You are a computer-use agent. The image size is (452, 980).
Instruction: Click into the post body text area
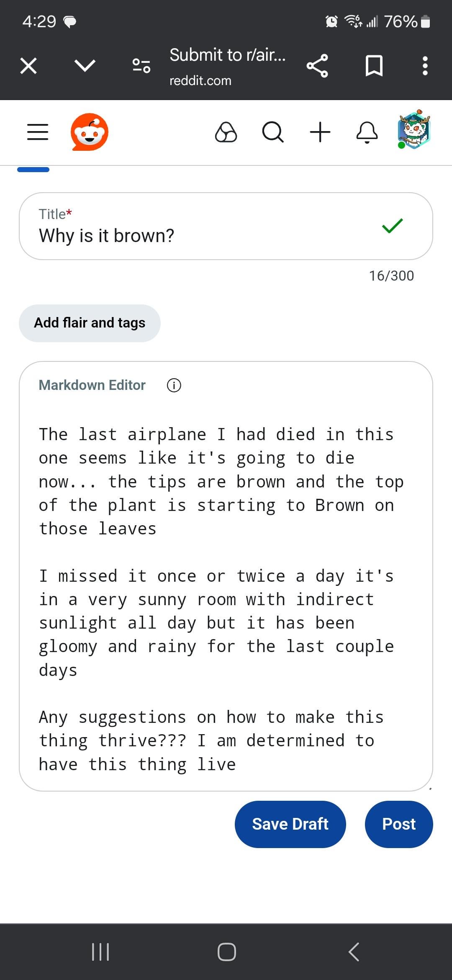[222, 599]
